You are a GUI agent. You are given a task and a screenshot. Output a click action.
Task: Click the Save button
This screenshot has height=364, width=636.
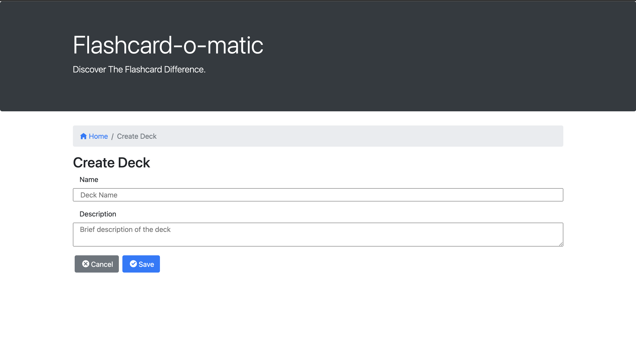[141, 264]
